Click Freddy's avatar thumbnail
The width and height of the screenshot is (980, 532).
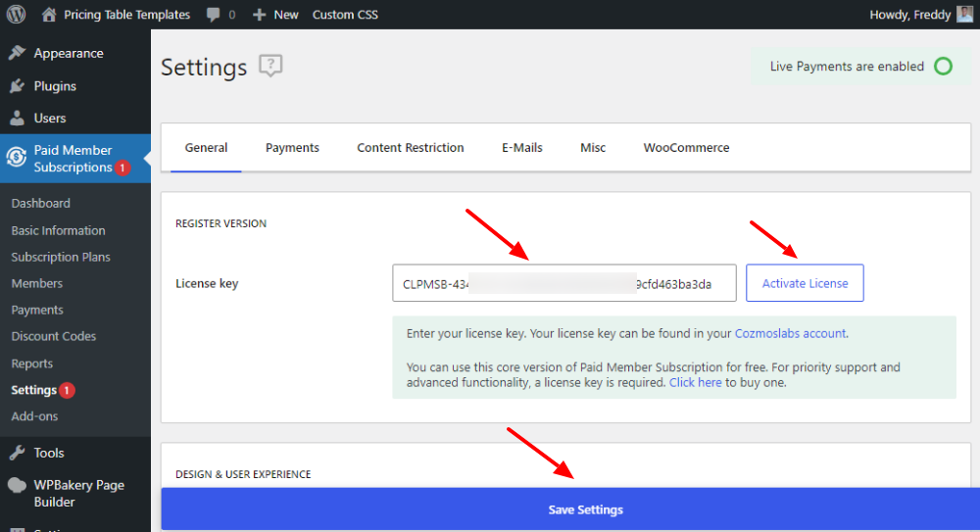(965, 14)
